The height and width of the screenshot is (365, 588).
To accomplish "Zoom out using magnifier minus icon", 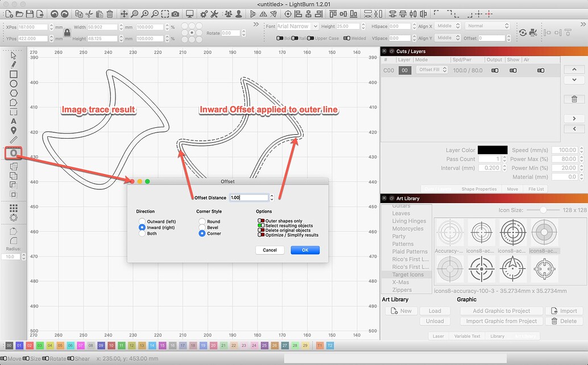I will point(155,14).
